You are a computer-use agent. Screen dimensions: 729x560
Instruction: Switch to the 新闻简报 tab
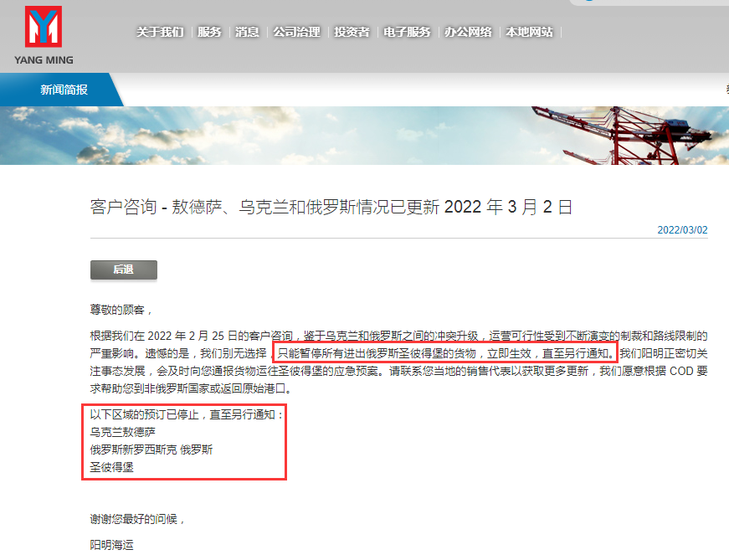64,90
